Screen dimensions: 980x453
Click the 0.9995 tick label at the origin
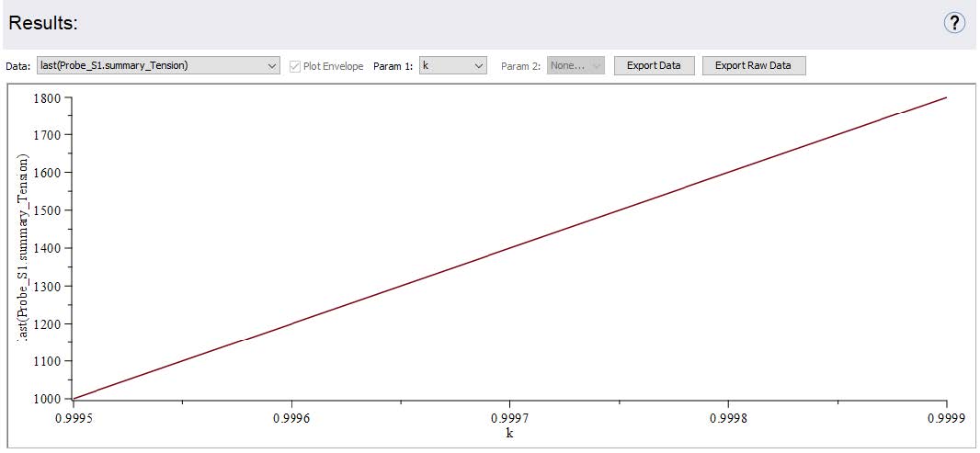73,416
